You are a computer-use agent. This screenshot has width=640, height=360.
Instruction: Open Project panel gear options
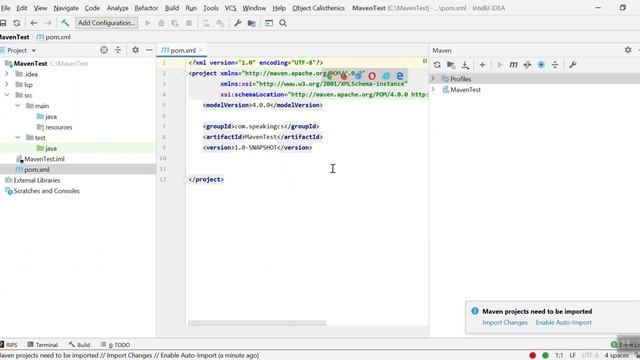(x=136, y=50)
